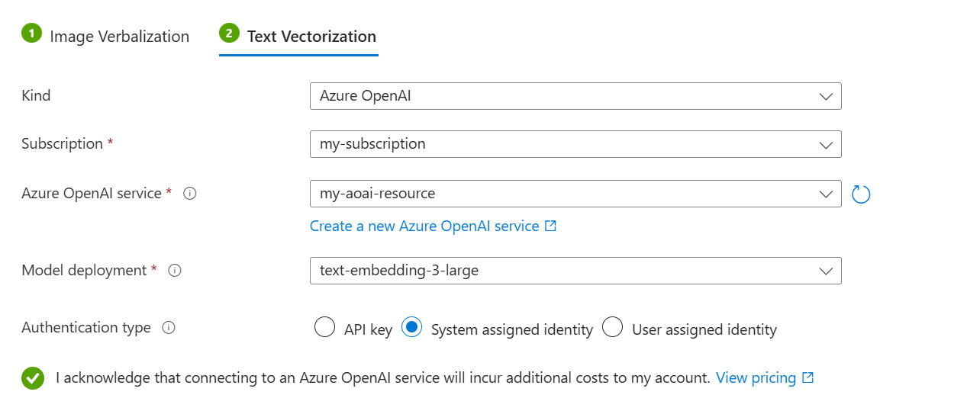The height and width of the screenshot is (411, 980).
Task: Click the info icon next to Model deployment
Action: tap(175, 270)
